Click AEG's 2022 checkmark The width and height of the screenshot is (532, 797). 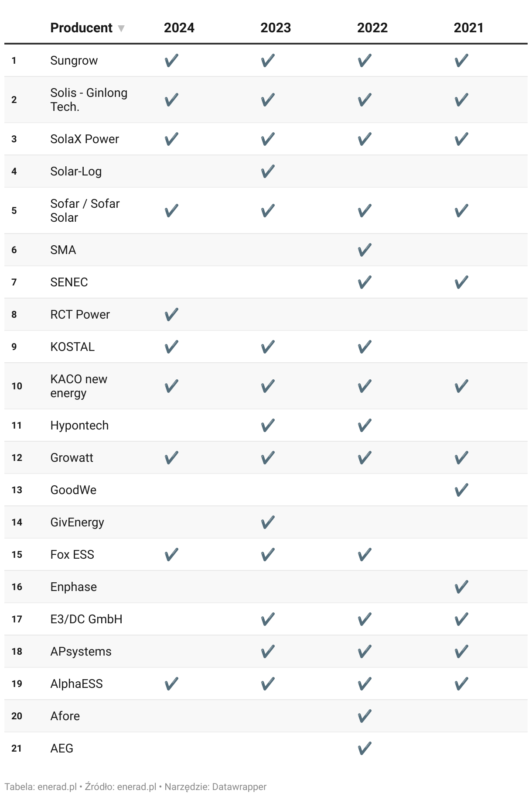[365, 748]
